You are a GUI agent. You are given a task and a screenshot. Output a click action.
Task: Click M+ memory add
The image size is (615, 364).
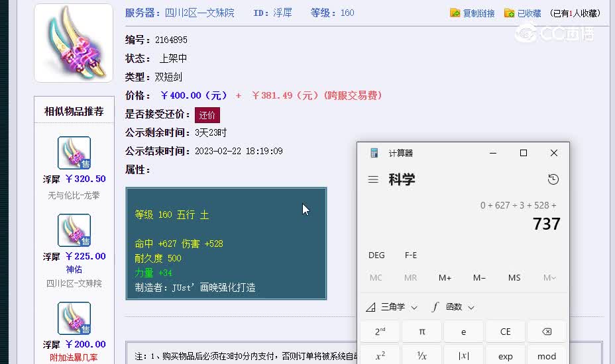tap(445, 278)
